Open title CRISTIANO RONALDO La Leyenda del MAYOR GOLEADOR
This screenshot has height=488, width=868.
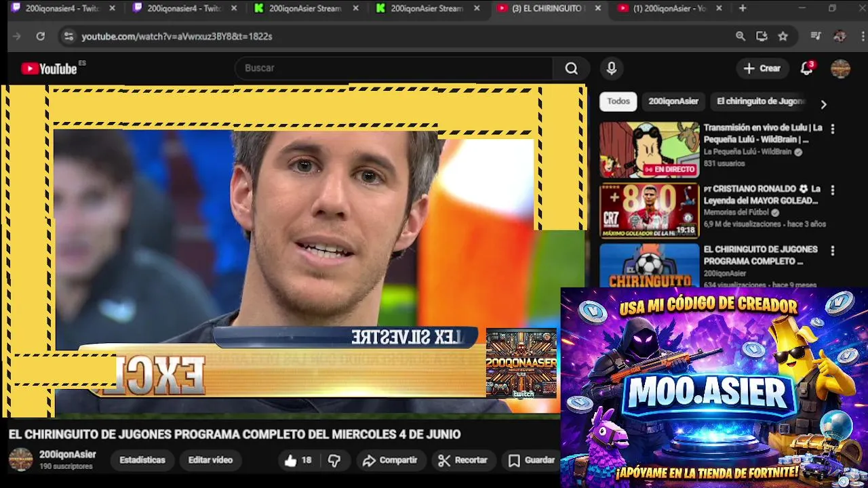pyautogui.click(x=762, y=195)
